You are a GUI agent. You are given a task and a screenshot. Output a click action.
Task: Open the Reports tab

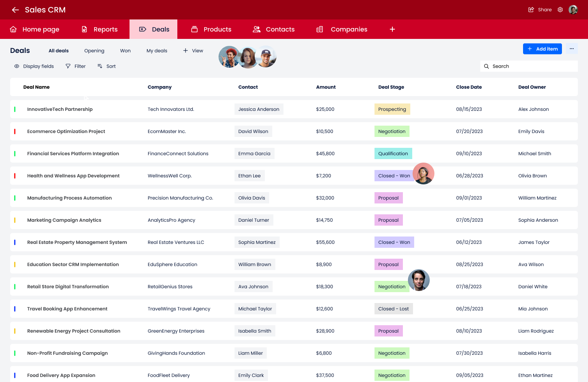(100, 29)
